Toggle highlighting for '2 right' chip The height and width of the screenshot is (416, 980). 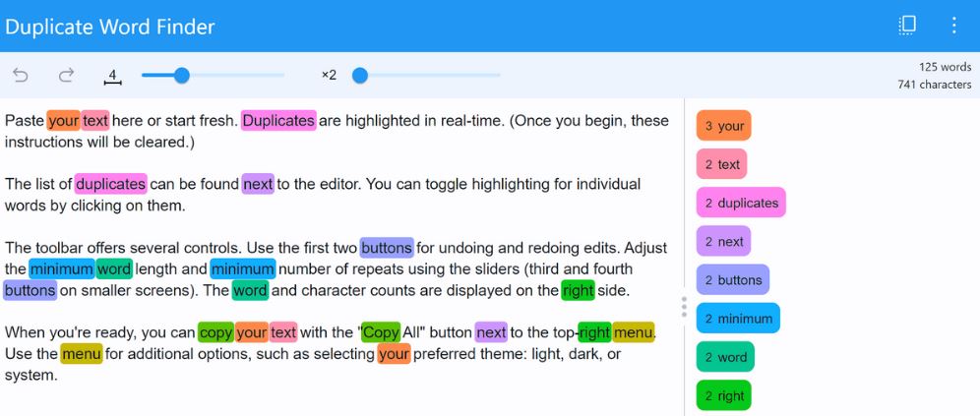click(x=724, y=396)
